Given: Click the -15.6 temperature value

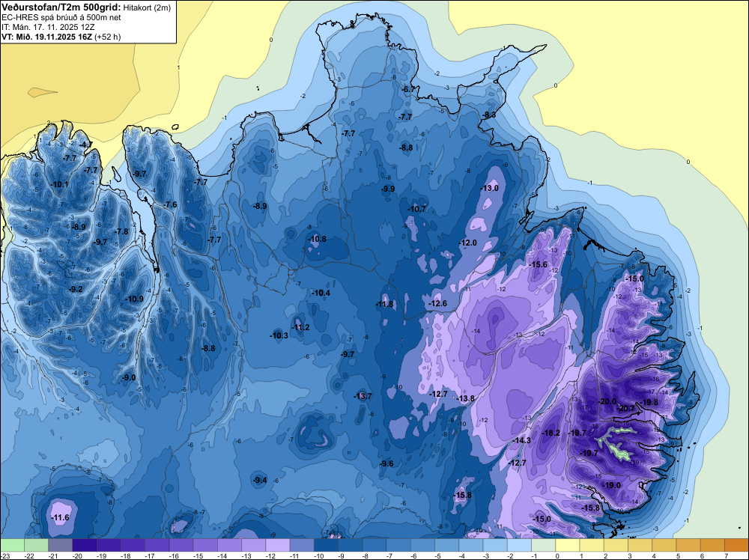Looking at the screenshot, I should click(539, 264).
